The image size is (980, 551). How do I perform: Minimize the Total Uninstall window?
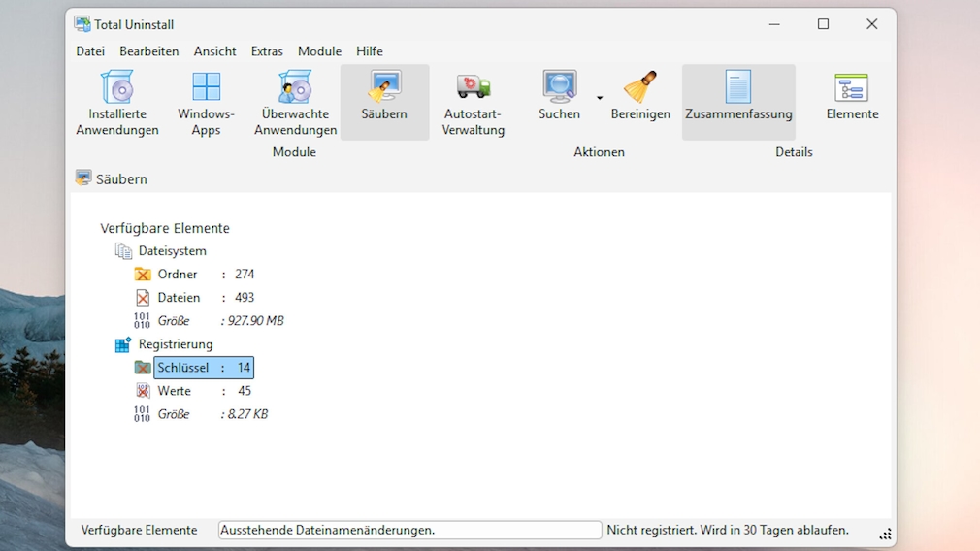pos(774,24)
